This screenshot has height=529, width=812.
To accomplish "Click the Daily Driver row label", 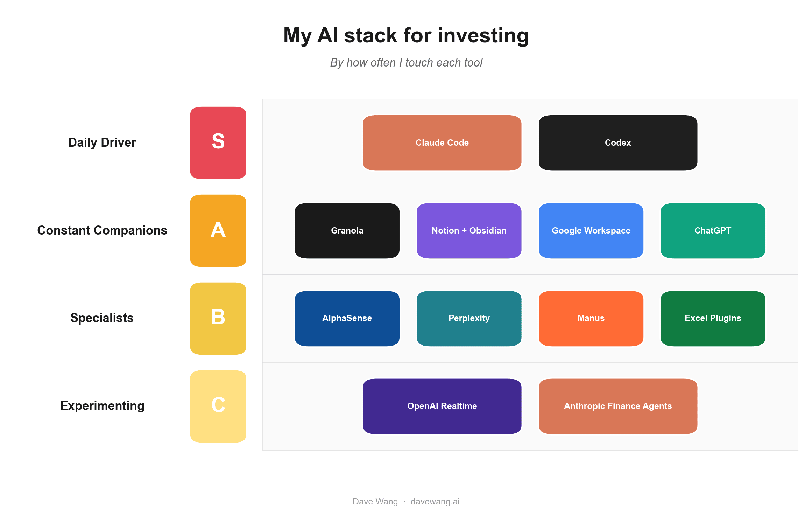I will 102,142.
